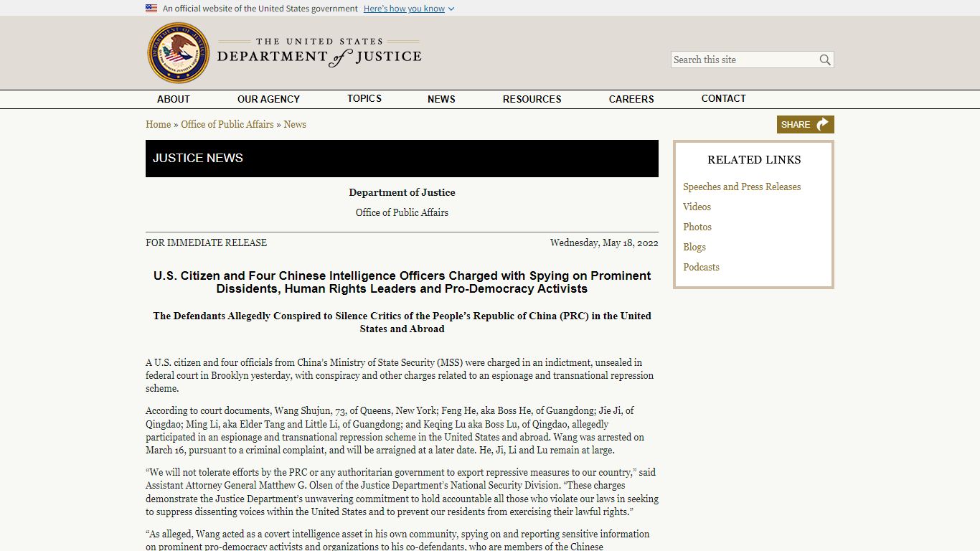Image resolution: width=980 pixels, height=551 pixels.
Task: Click the magnifying glass search icon
Action: tap(825, 60)
